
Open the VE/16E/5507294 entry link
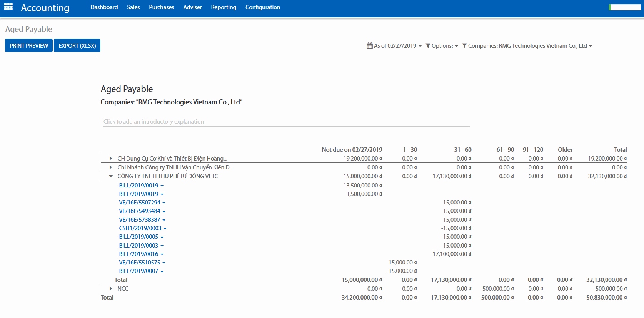[140, 203]
